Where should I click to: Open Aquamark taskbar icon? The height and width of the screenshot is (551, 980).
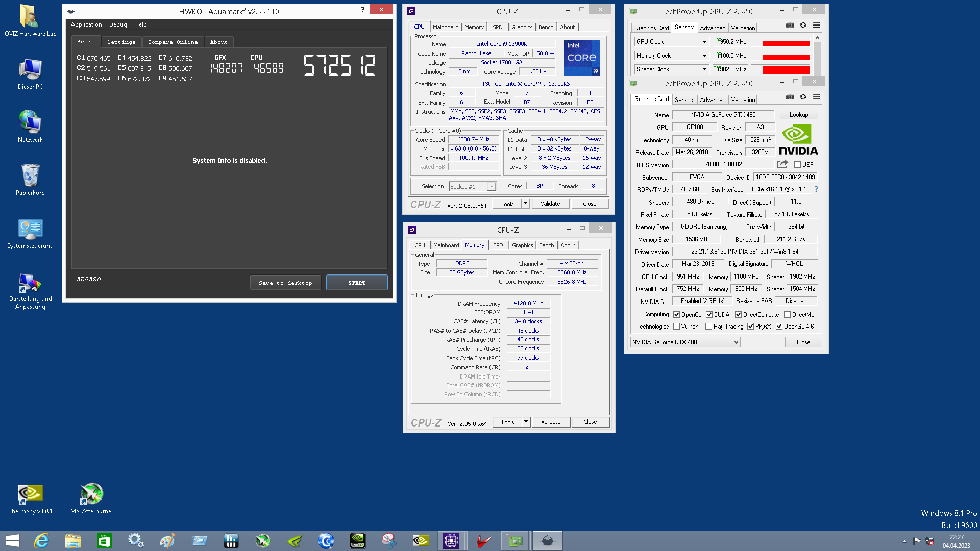(547, 541)
